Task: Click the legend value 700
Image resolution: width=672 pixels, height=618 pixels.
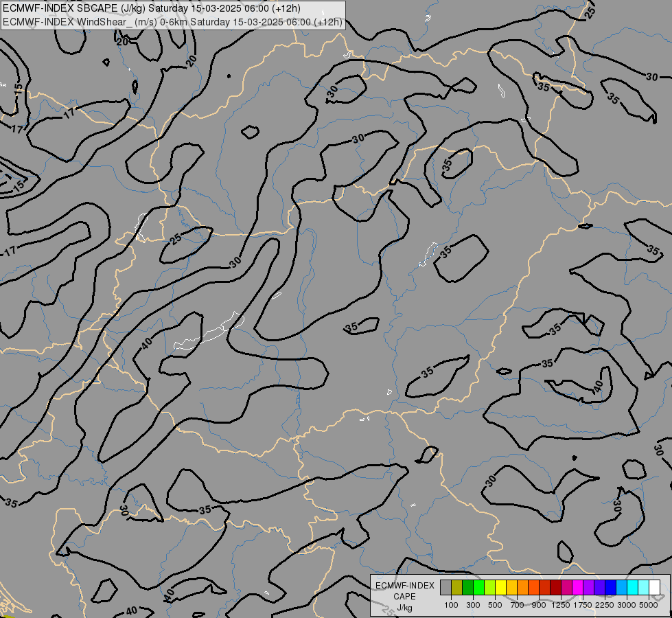Action: [x=518, y=605]
